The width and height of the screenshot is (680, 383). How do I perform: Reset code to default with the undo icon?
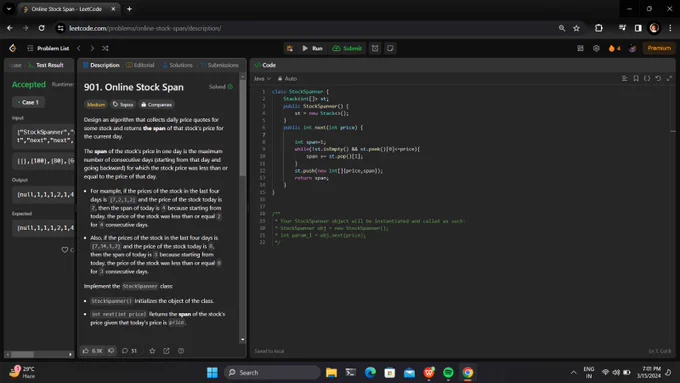tap(658, 79)
